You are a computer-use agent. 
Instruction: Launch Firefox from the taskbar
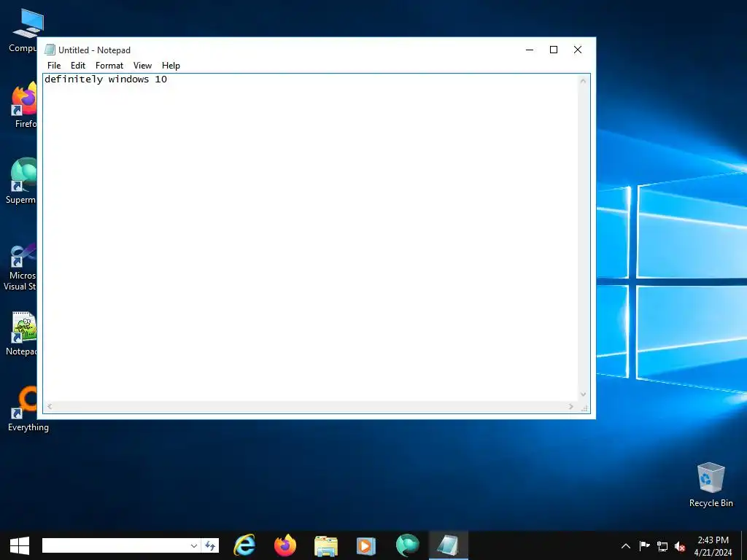coord(285,545)
